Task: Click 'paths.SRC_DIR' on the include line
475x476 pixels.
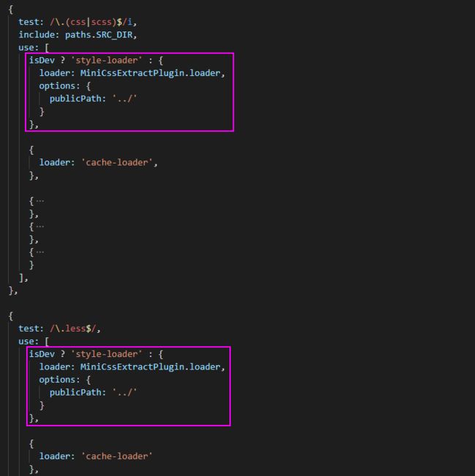Action: 99,35
